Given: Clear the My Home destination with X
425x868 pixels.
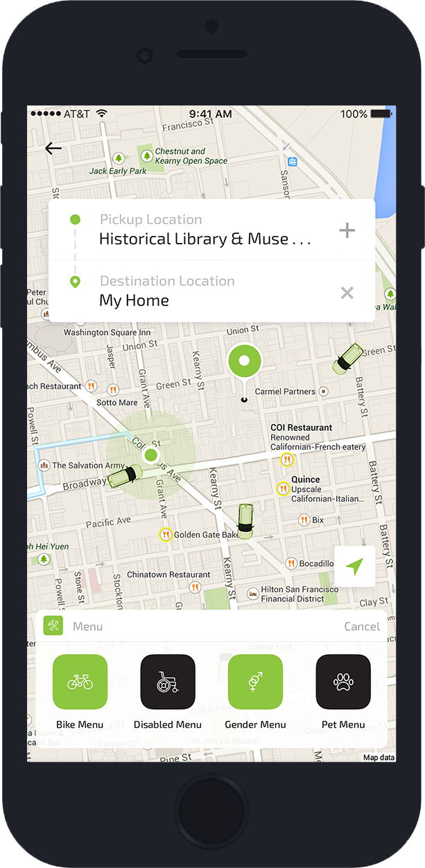Looking at the screenshot, I should (x=347, y=293).
